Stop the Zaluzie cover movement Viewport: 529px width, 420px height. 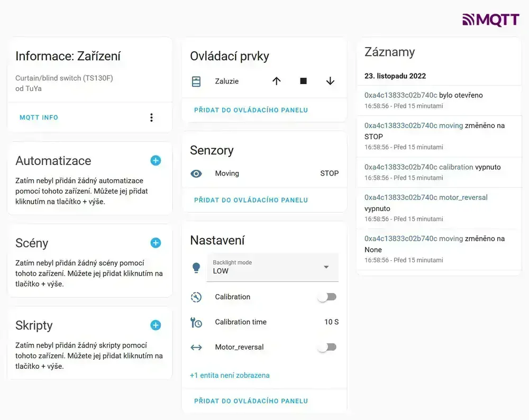click(303, 81)
